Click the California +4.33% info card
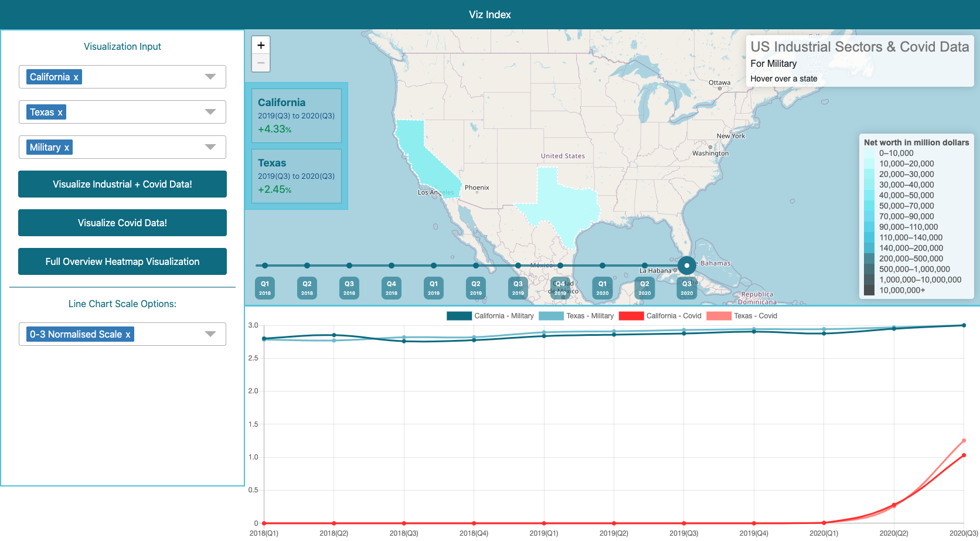Viewport: 980px width, 541px height. coord(297,115)
